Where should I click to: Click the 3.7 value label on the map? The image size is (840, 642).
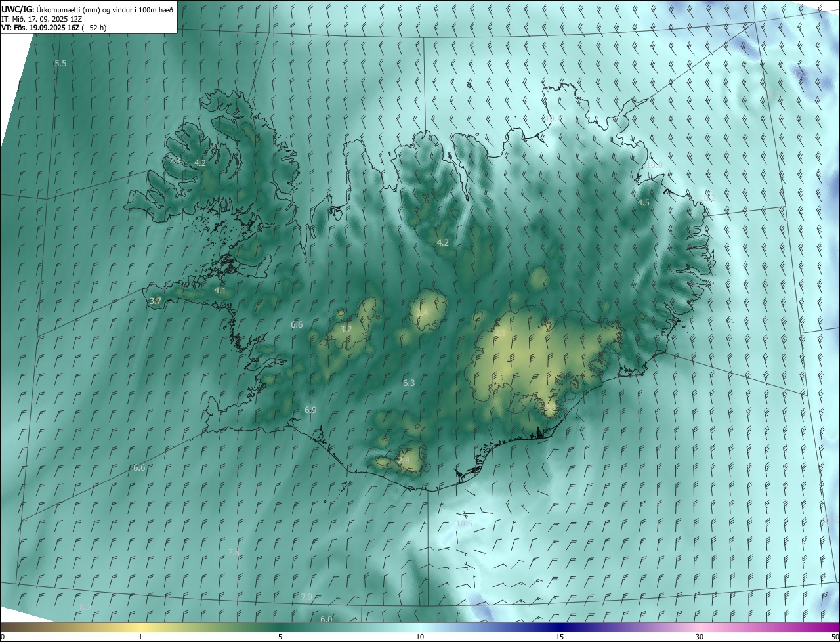pos(156,301)
